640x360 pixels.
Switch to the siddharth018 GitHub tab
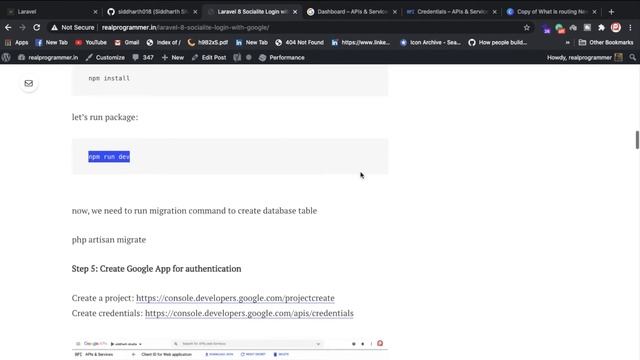pos(151,12)
